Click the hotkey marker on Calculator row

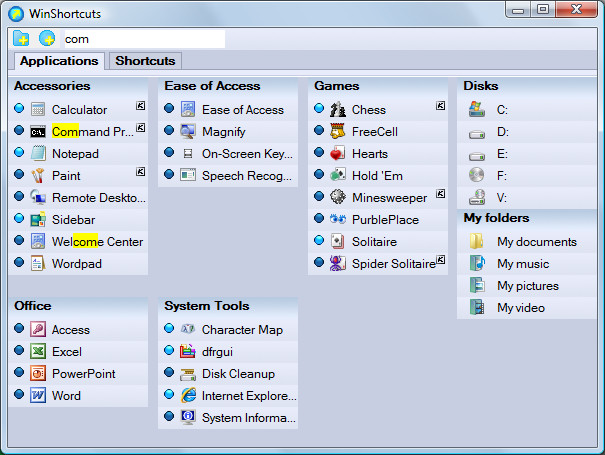pos(140,106)
